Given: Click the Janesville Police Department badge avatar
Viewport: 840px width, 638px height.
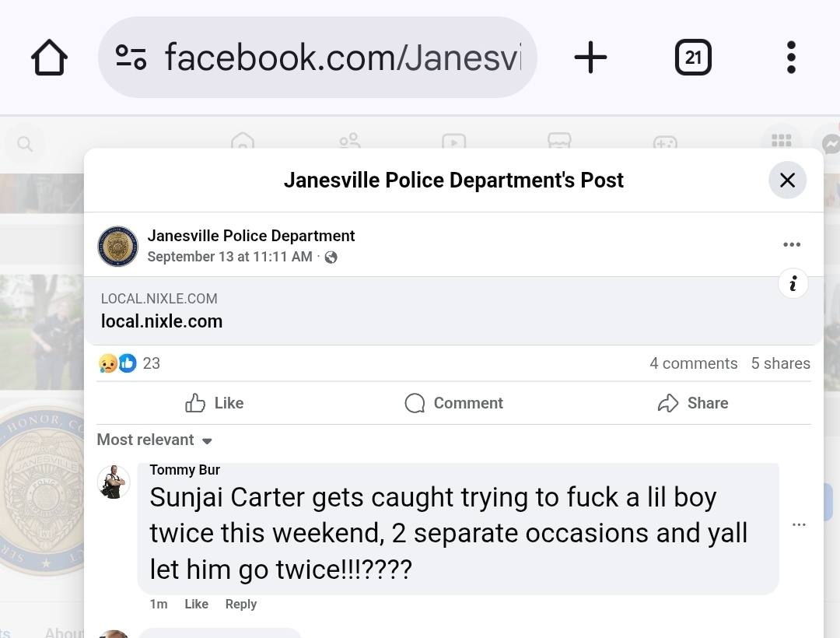Looking at the screenshot, I should (x=117, y=247).
